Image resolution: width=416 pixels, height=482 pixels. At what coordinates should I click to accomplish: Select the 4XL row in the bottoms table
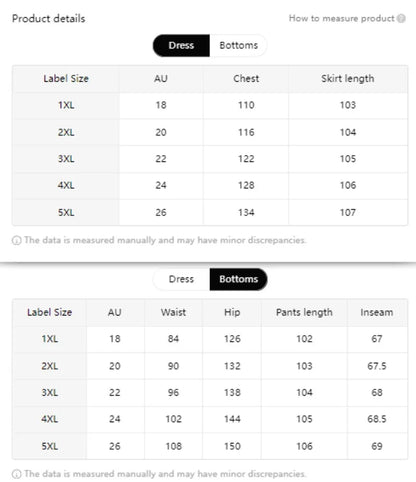click(210, 419)
